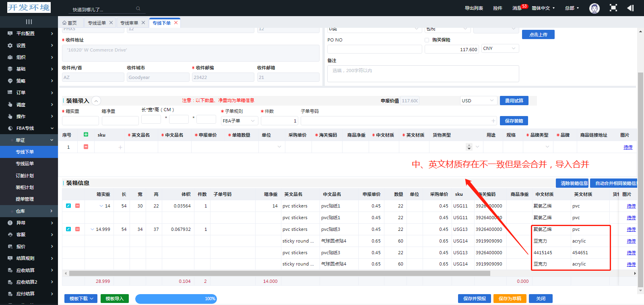Click red minus icon in SKU entry row
The width and height of the screenshot is (644, 305).
pyautogui.click(x=86, y=147)
